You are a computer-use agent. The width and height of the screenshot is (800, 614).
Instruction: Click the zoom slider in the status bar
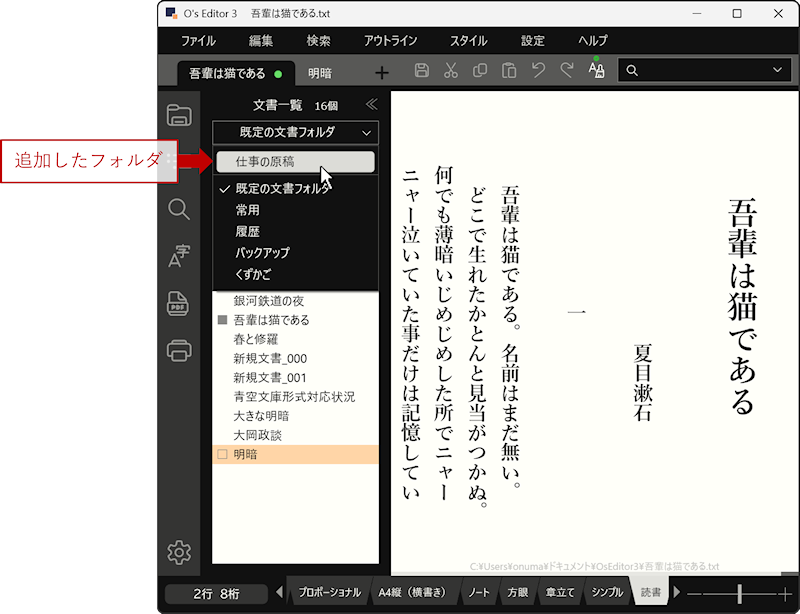pos(739,592)
